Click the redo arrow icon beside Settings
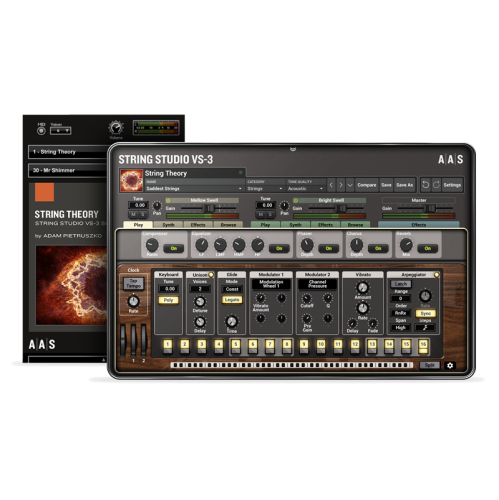This screenshot has height=500, width=499. click(436, 185)
